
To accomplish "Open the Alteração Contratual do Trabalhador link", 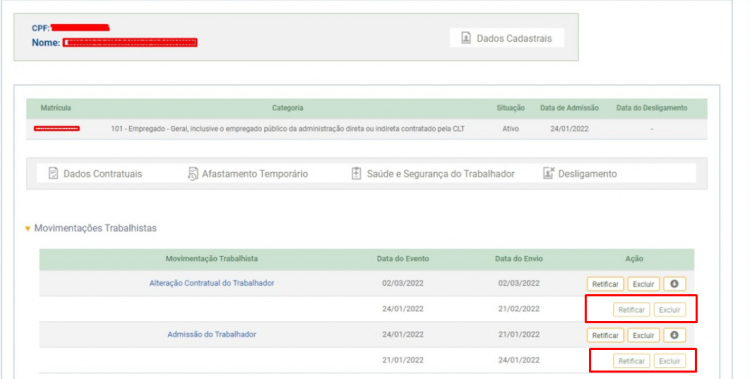I will coord(212,283).
